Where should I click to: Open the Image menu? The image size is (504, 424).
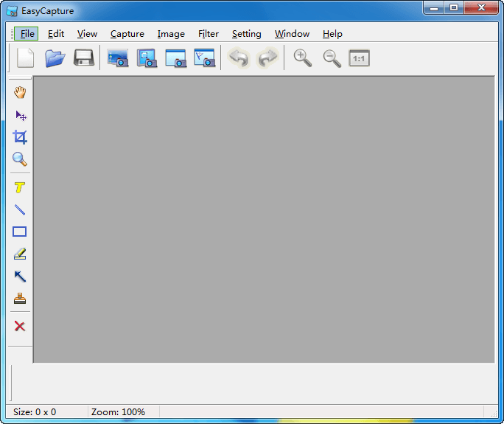point(171,34)
